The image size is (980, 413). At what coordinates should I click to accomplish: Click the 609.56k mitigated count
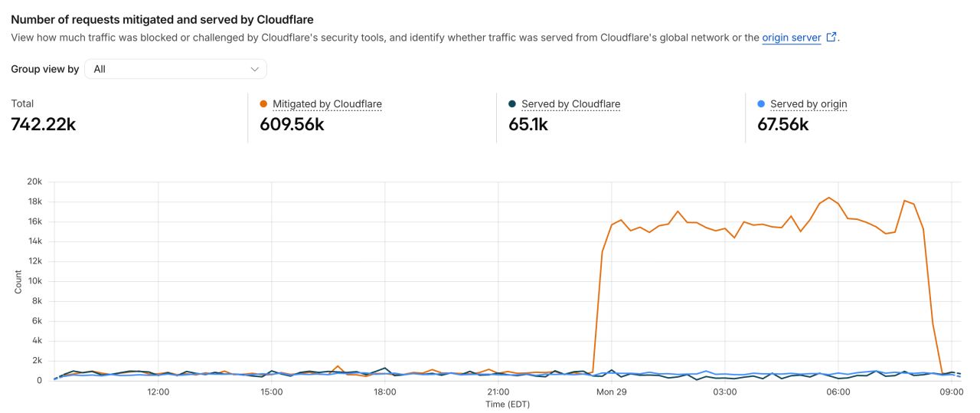point(292,124)
